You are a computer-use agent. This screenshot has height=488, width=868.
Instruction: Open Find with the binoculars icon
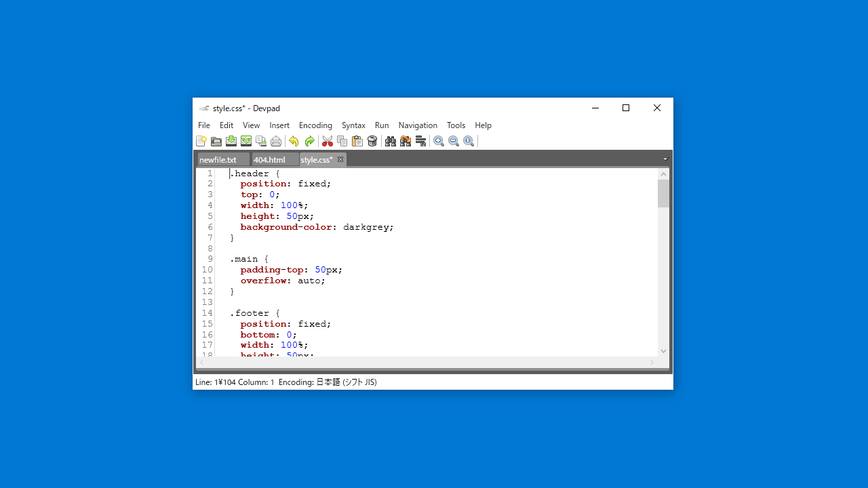(x=391, y=141)
